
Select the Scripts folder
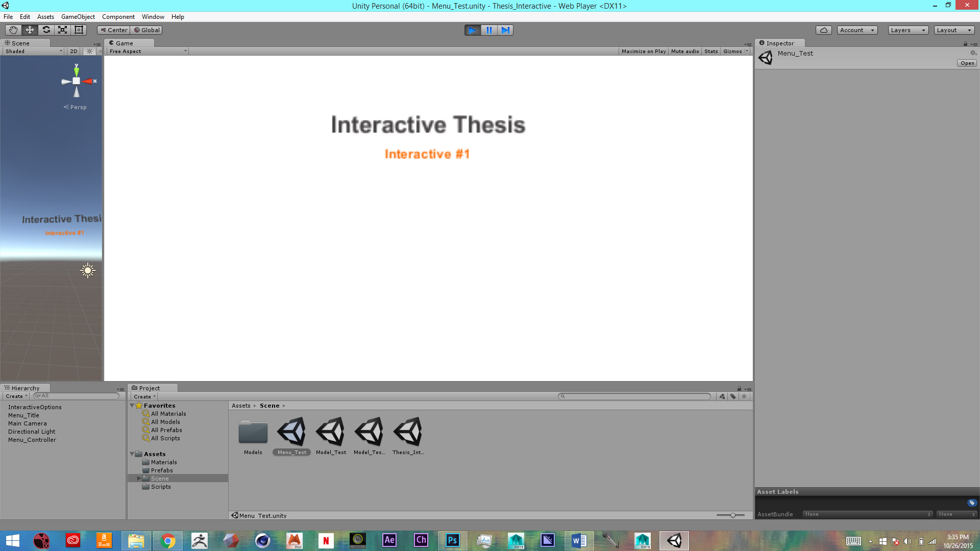(x=161, y=487)
